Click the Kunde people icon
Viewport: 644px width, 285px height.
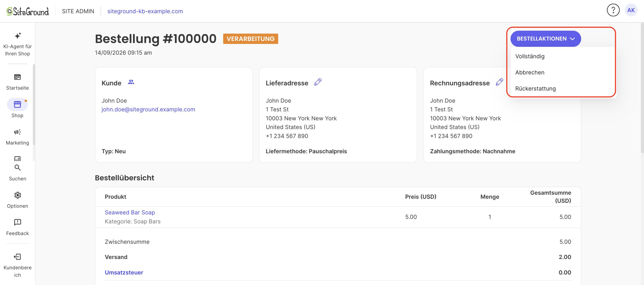(131, 82)
